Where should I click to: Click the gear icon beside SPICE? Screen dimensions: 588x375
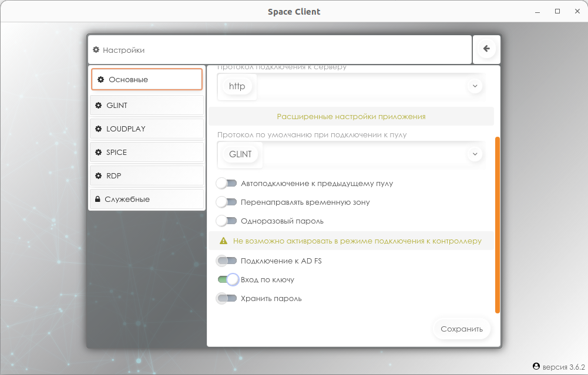coord(98,153)
